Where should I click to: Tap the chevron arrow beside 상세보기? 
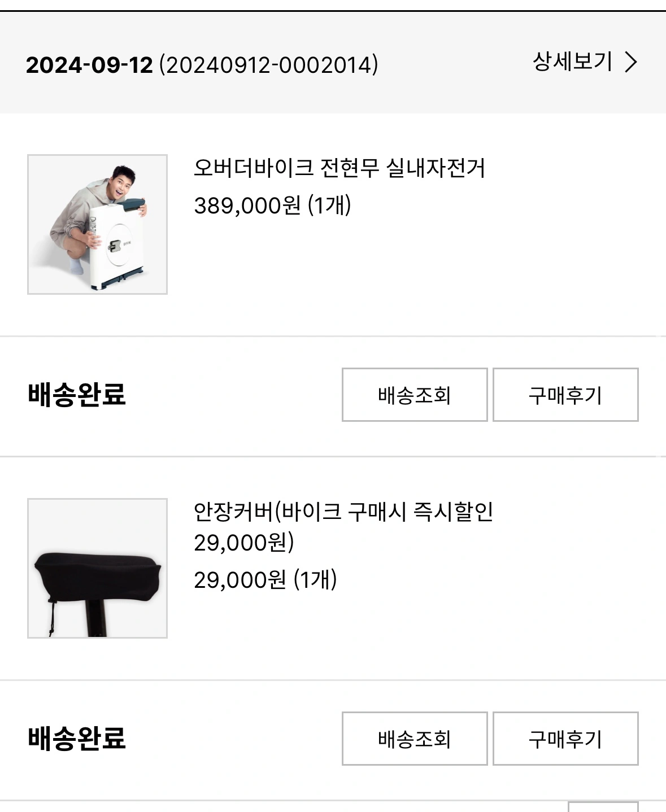[631, 62]
